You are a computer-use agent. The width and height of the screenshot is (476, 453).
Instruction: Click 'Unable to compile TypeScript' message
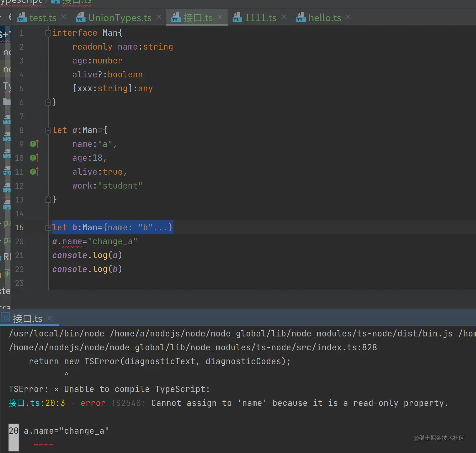pyautogui.click(x=137, y=389)
